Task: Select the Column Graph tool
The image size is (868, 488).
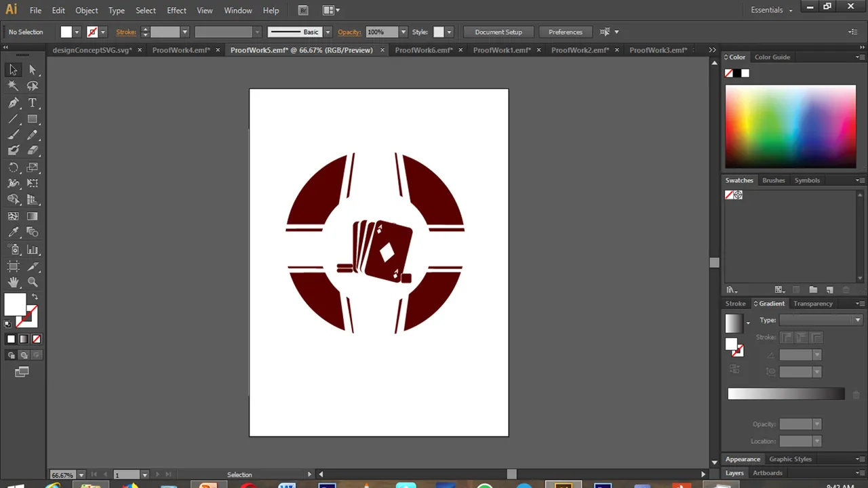Action: (x=32, y=250)
